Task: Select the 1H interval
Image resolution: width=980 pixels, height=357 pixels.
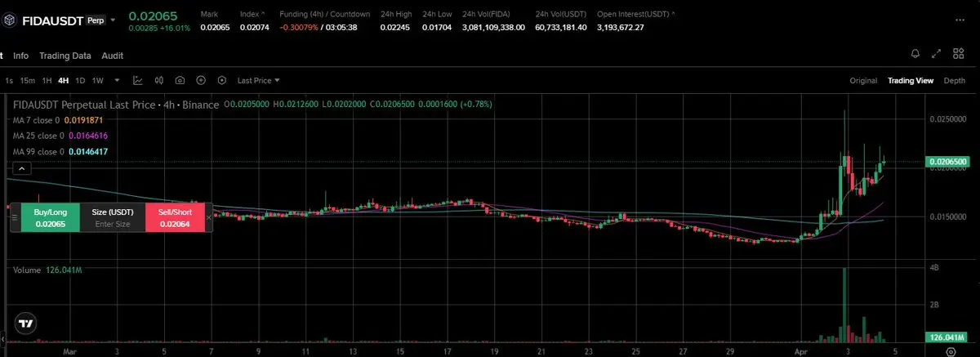Action: [47, 80]
